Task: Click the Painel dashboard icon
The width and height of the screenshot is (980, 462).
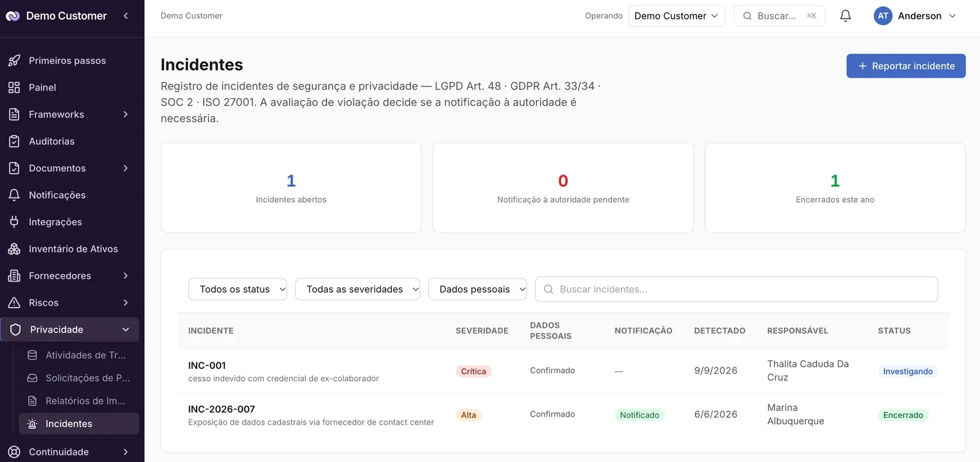Action: pos(14,88)
